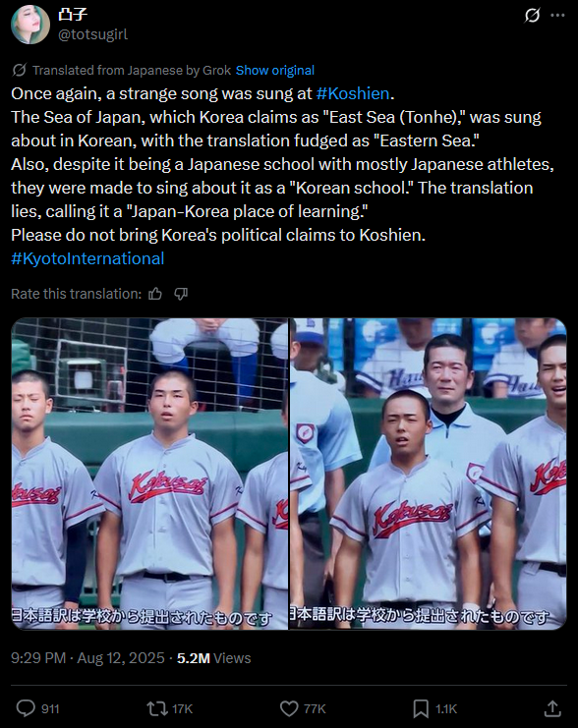Viewport: 578px width, 728px height.
Task: Click the reply speech bubble icon
Action: (26, 708)
